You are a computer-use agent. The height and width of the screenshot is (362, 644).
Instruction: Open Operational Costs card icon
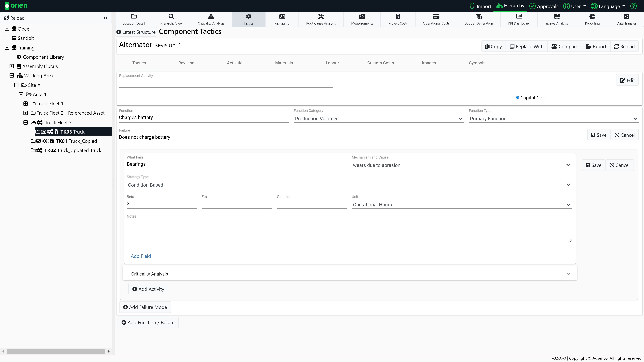coord(436,16)
